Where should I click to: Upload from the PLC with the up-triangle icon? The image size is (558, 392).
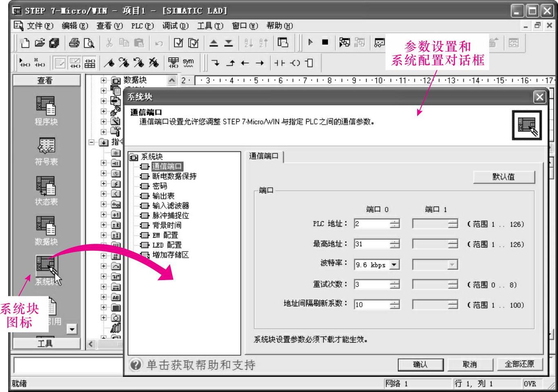[x=213, y=43]
